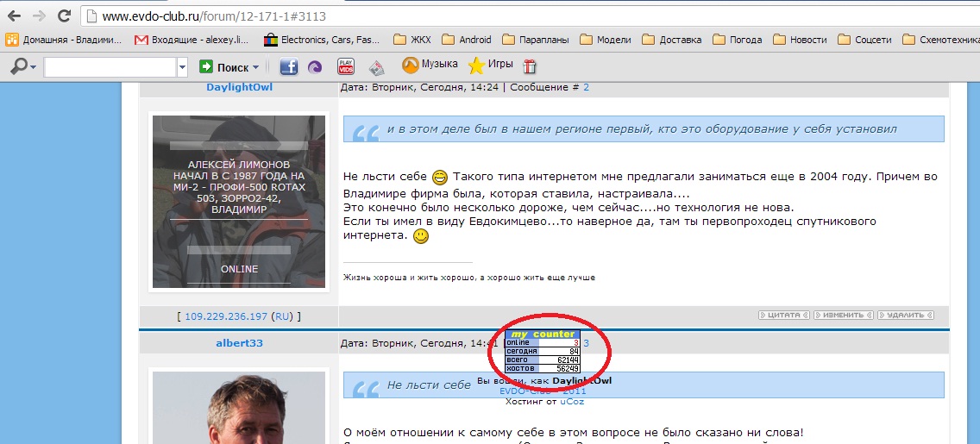980x444 pixels.
Task: Open the Схемотехника bookmarks folder
Action: [x=941, y=40]
